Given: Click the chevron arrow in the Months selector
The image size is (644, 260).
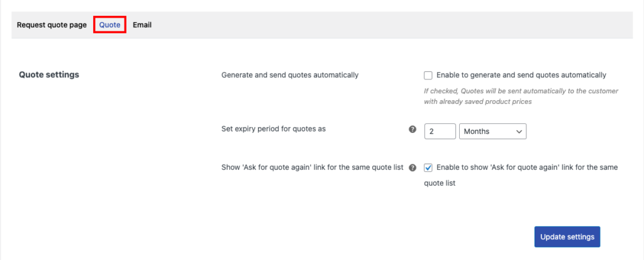Looking at the screenshot, I should click(519, 132).
